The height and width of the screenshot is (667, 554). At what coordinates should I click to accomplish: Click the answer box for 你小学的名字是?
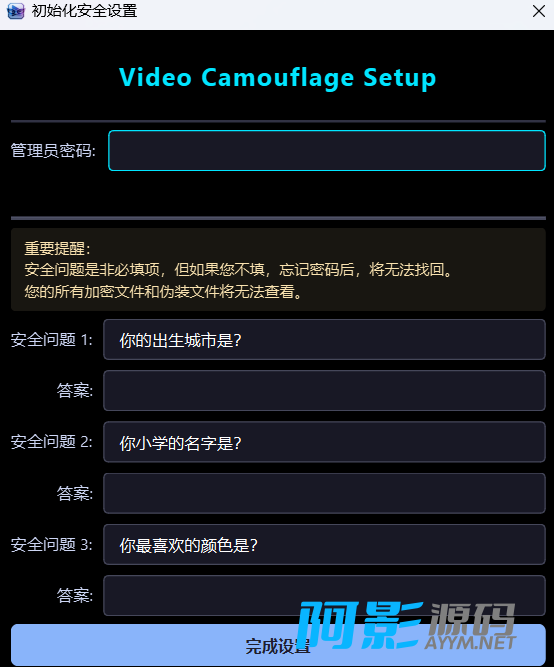point(324,493)
